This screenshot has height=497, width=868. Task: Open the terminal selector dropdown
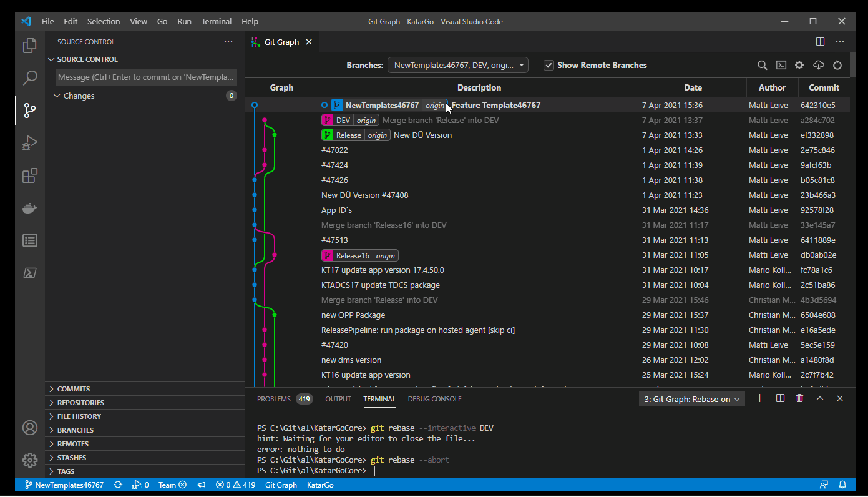click(x=692, y=399)
